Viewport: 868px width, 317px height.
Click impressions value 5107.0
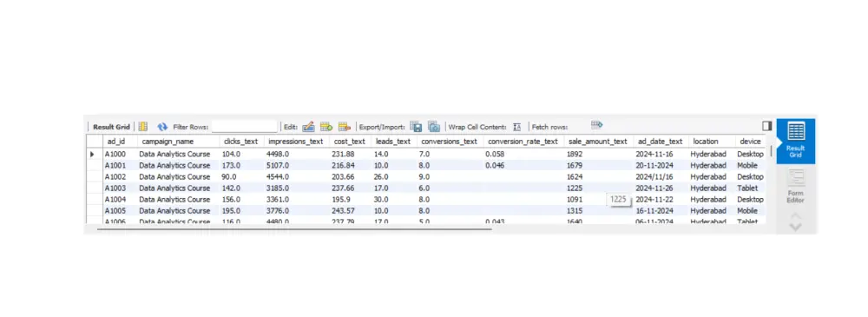pos(278,165)
